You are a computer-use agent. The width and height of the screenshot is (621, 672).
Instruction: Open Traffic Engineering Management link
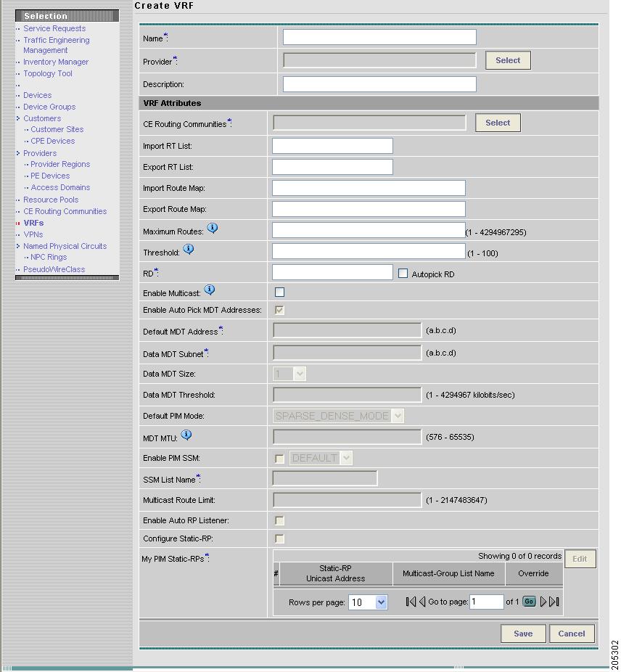(x=56, y=45)
